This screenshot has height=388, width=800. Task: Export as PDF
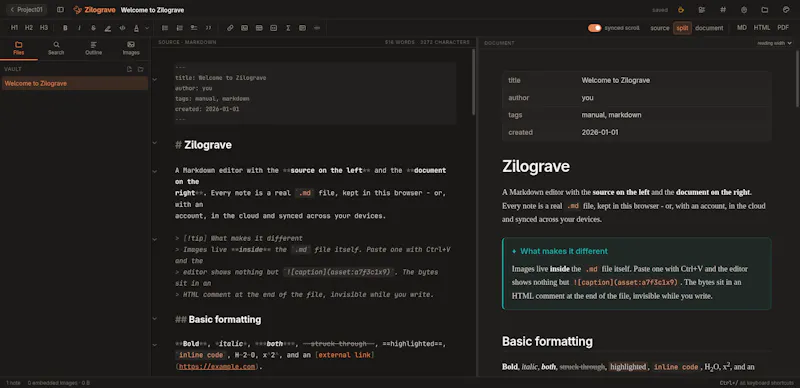[783, 28]
